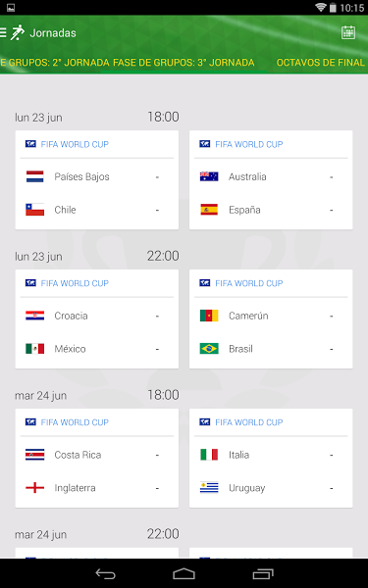Open the hamburger navigation menu
Viewport: 368px width, 588px height.
(x=3, y=33)
